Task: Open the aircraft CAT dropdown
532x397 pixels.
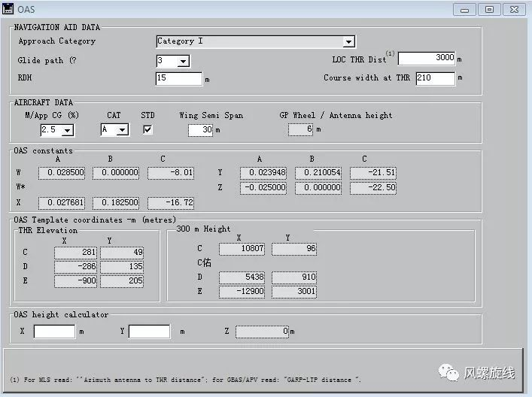Action: point(122,129)
